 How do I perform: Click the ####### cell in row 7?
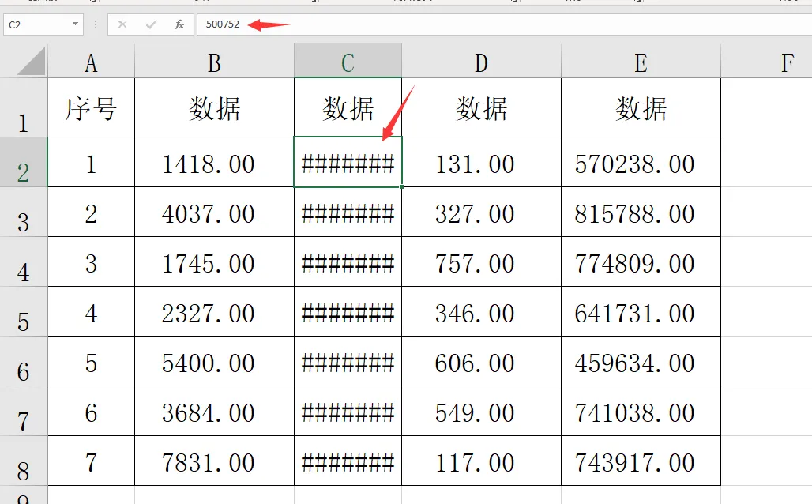[x=348, y=411]
